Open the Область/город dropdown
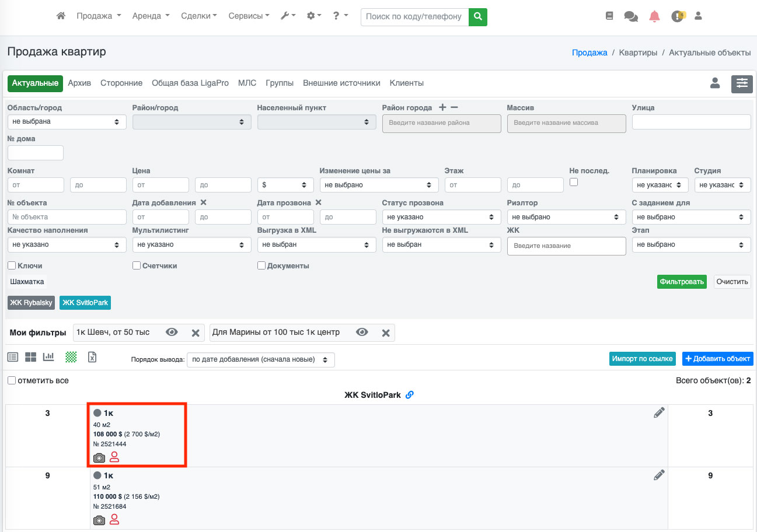 point(67,122)
